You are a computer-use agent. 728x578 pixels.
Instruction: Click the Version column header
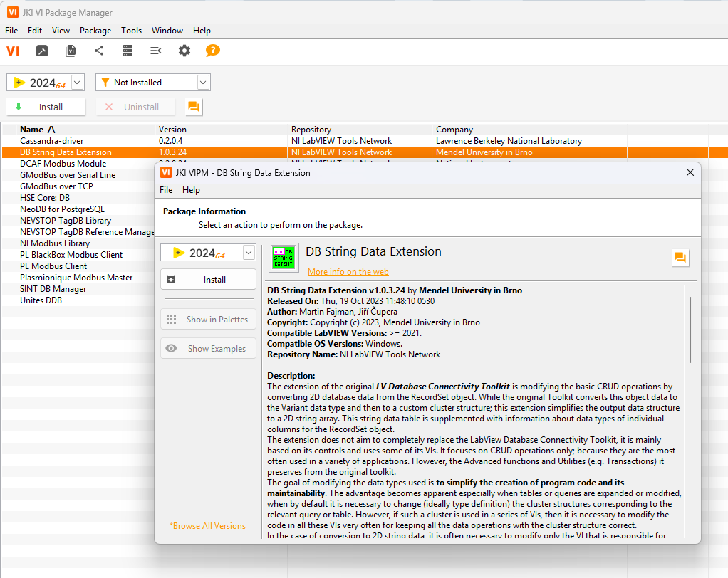(221, 130)
